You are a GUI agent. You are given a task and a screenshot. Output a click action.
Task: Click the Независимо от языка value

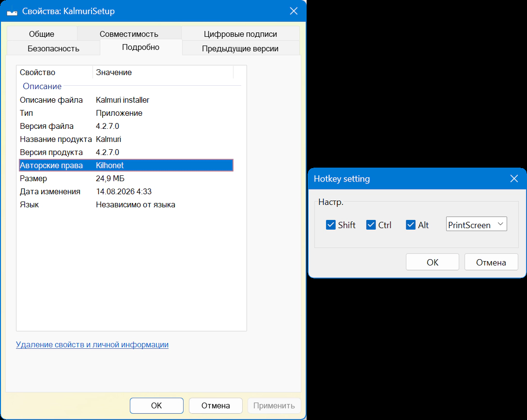click(136, 204)
